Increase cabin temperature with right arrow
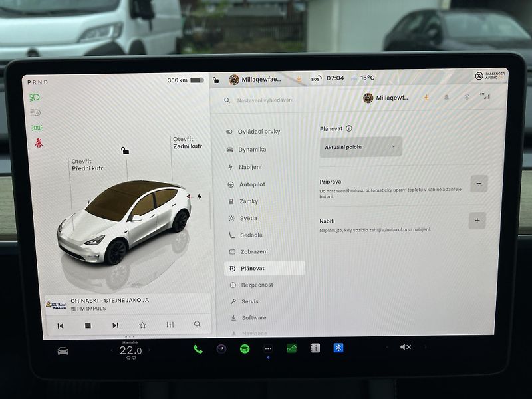The image size is (532, 399). [x=149, y=350]
